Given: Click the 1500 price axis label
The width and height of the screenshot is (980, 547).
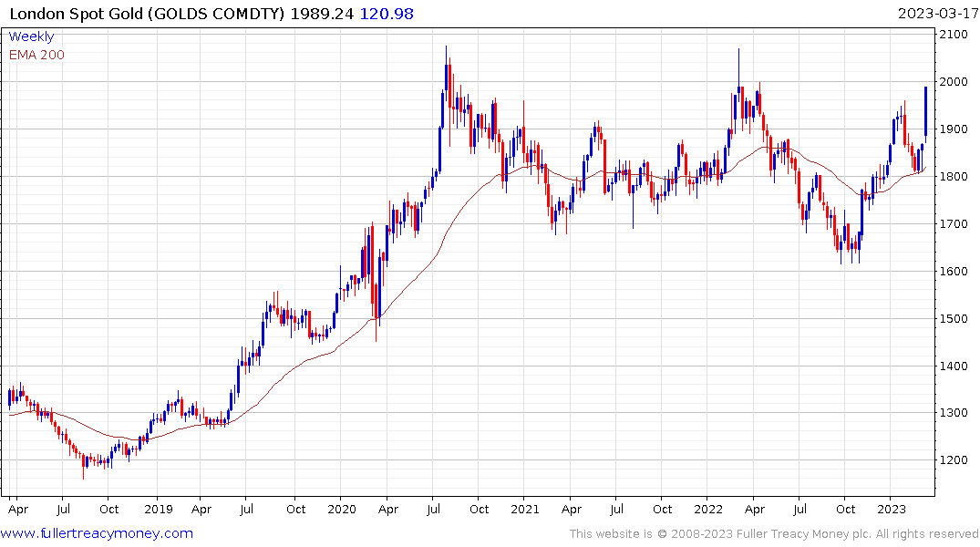Looking at the screenshot, I should point(954,319).
